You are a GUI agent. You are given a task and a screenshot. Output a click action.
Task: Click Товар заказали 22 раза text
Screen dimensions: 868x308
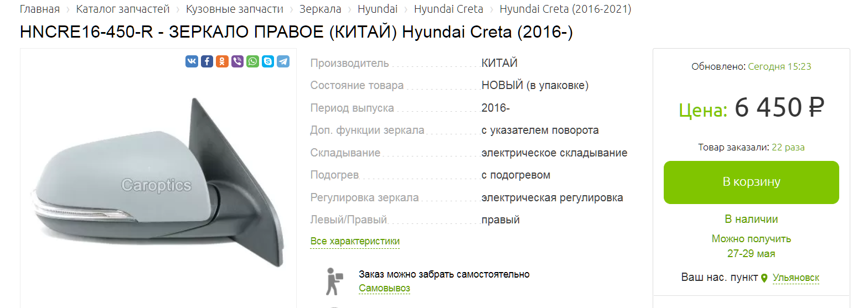click(x=751, y=147)
